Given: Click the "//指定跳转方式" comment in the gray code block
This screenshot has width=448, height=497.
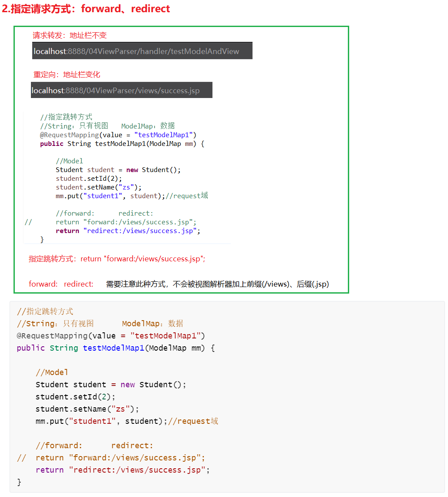Looking at the screenshot, I should click(x=45, y=311).
